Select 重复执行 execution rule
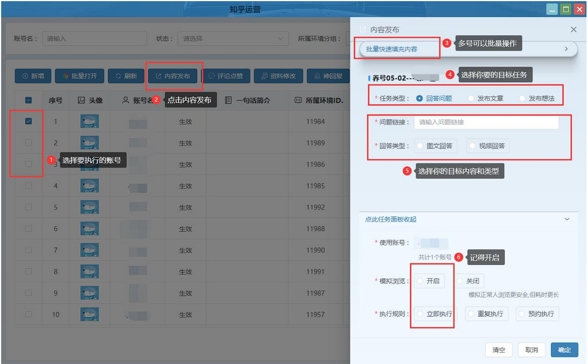The width and height of the screenshot is (588, 364). [x=487, y=314]
